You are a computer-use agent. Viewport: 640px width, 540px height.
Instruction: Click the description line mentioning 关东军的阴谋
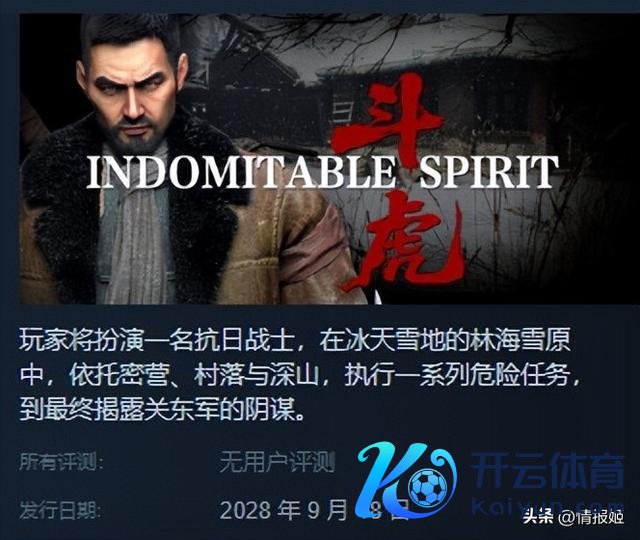tap(162, 411)
